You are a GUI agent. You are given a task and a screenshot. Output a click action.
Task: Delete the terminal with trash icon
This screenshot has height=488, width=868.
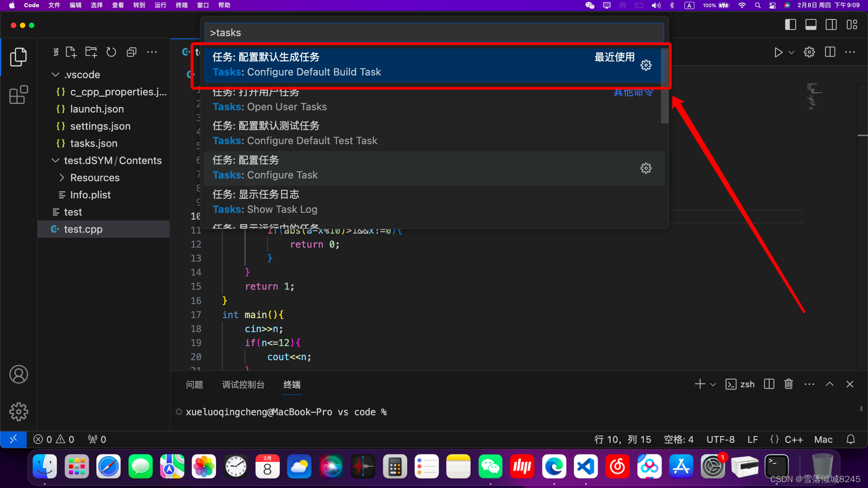coord(788,384)
